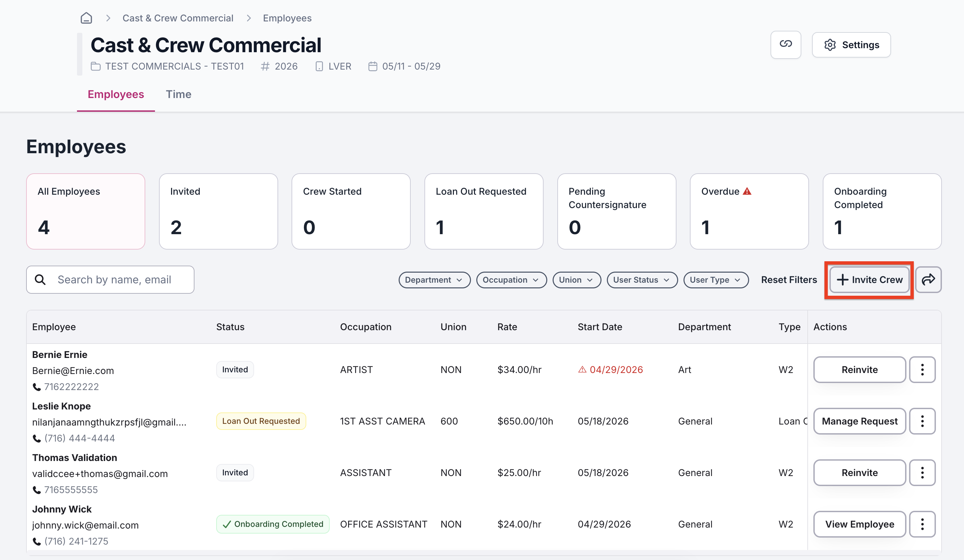Click the Union column header
Screen dimensions: 964x560
point(453,327)
